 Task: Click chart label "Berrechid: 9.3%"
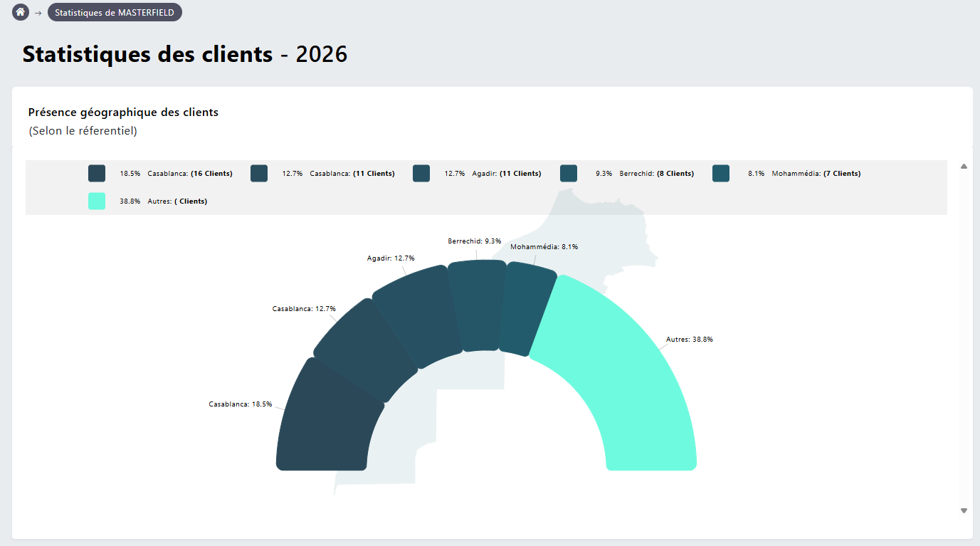point(475,241)
